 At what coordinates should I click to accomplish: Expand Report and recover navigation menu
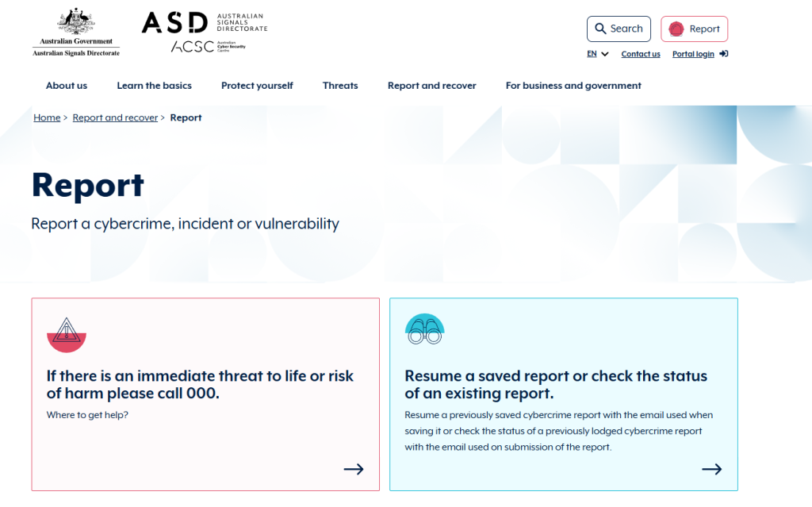point(431,86)
